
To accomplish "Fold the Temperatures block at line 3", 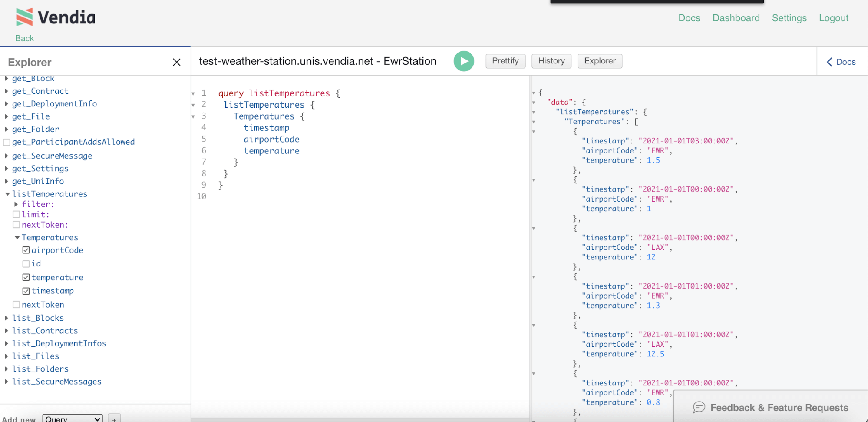I will [193, 116].
